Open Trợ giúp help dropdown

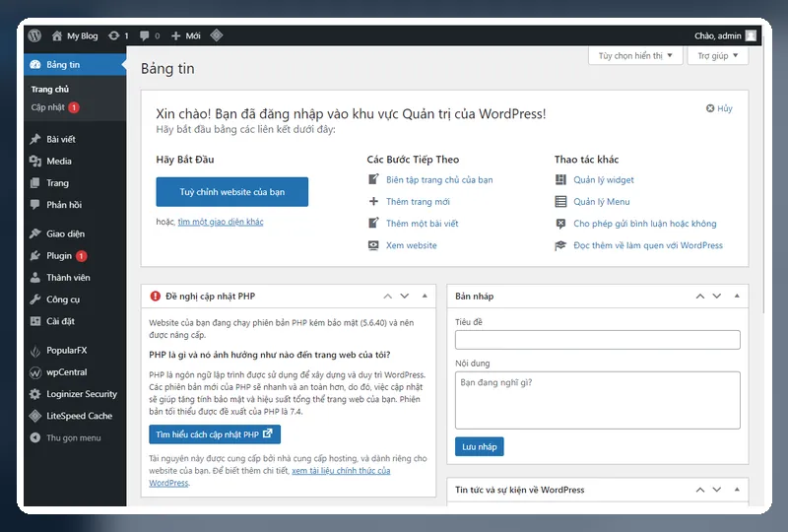pyautogui.click(x=718, y=55)
